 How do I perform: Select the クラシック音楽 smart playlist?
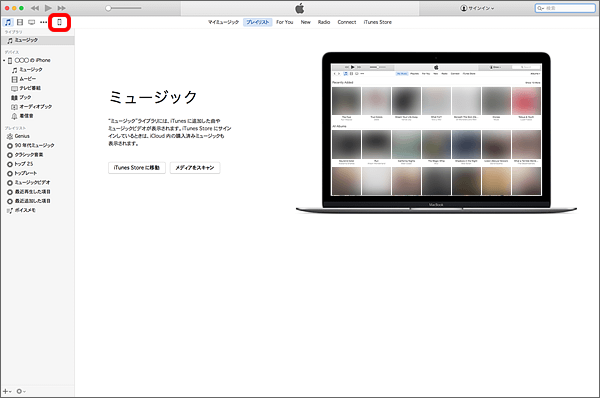pos(38,155)
